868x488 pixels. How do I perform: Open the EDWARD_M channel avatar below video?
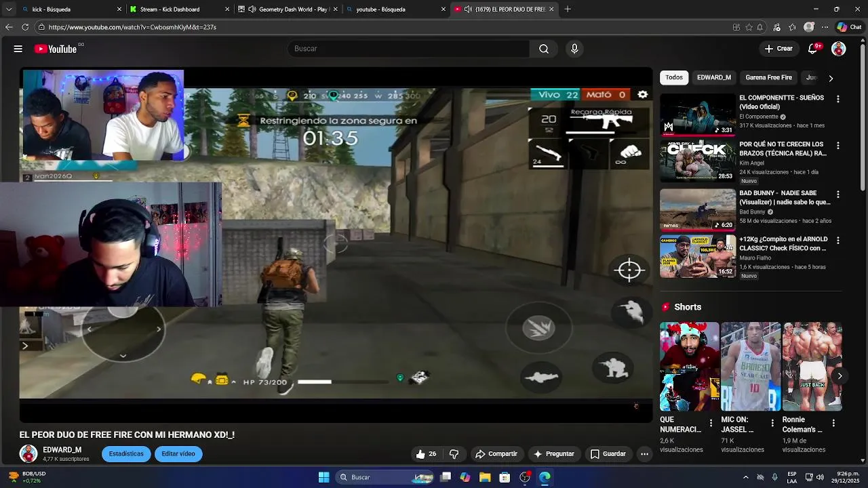point(28,454)
